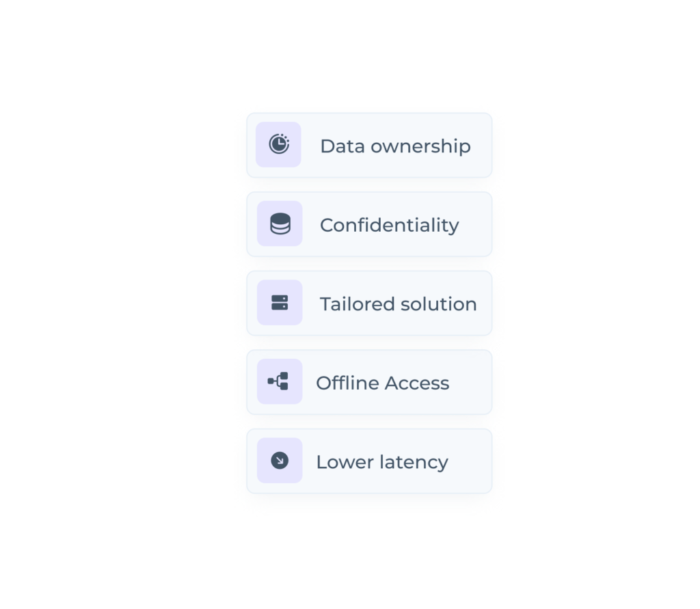
Task: Click the network diagram icon for Offline Access
Action: click(280, 381)
